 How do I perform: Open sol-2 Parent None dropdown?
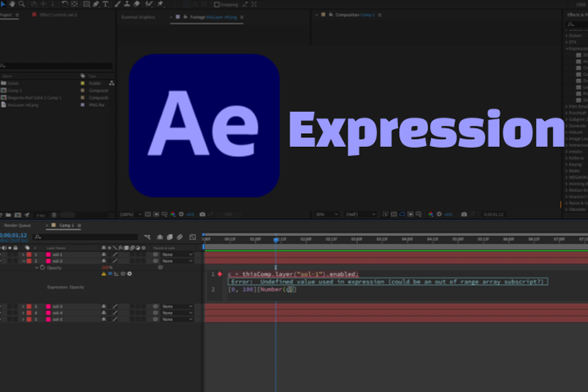(x=177, y=261)
